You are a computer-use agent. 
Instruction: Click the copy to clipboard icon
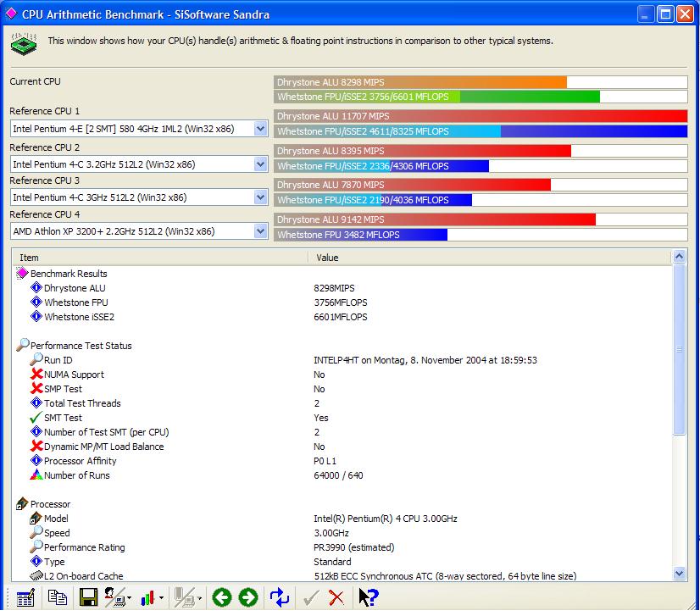(57, 597)
